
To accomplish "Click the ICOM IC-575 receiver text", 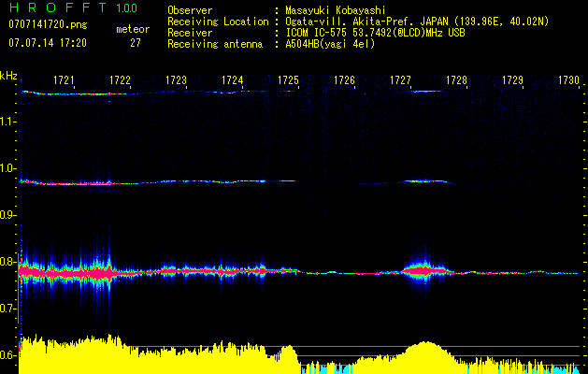I will pyautogui.click(x=376, y=33).
